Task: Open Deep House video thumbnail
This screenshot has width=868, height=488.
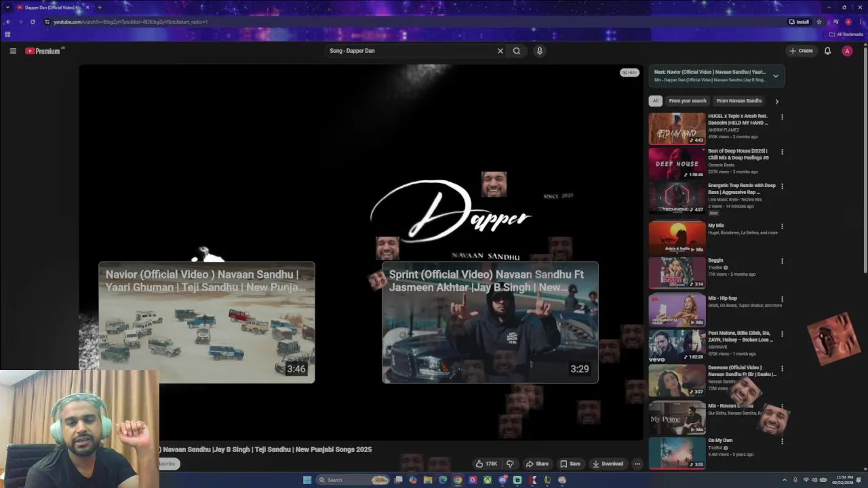Action: [x=677, y=163]
